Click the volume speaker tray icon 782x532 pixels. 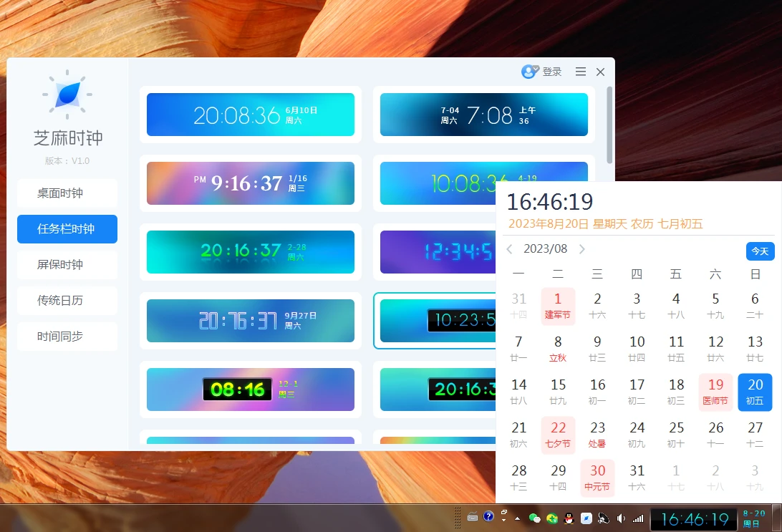pos(621,518)
